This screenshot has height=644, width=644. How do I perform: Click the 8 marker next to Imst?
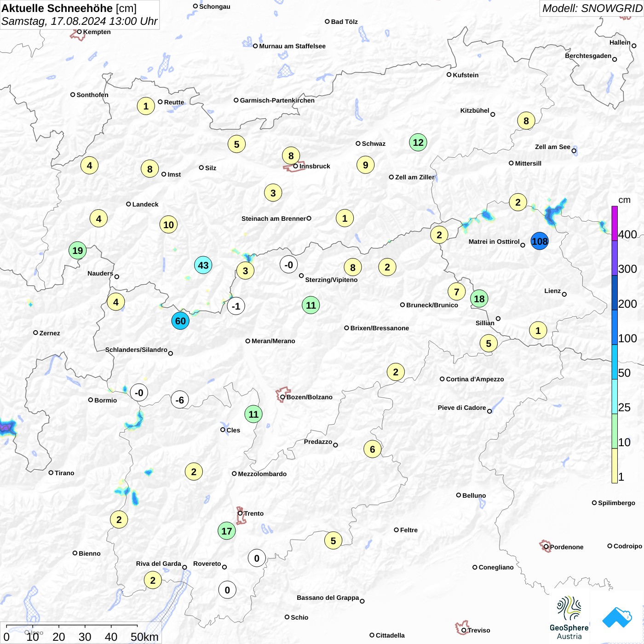(150, 169)
